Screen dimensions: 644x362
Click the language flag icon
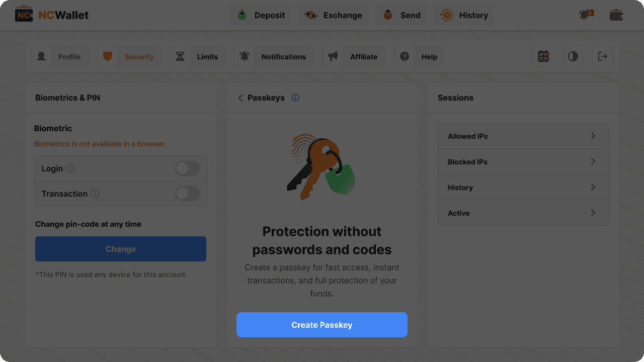pos(543,56)
